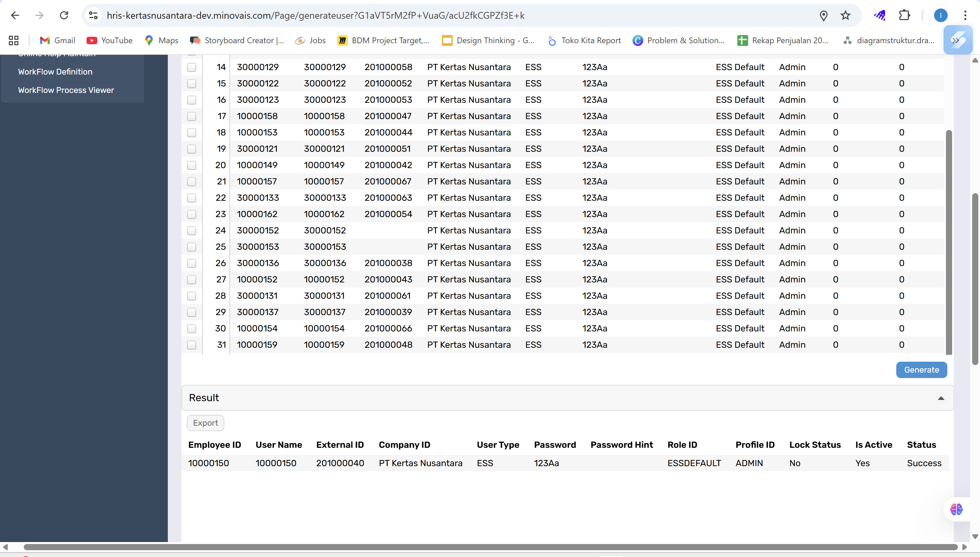Screen dimensions: 980x557
Task: Click the Generate button
Action: [x=921, y=370]
